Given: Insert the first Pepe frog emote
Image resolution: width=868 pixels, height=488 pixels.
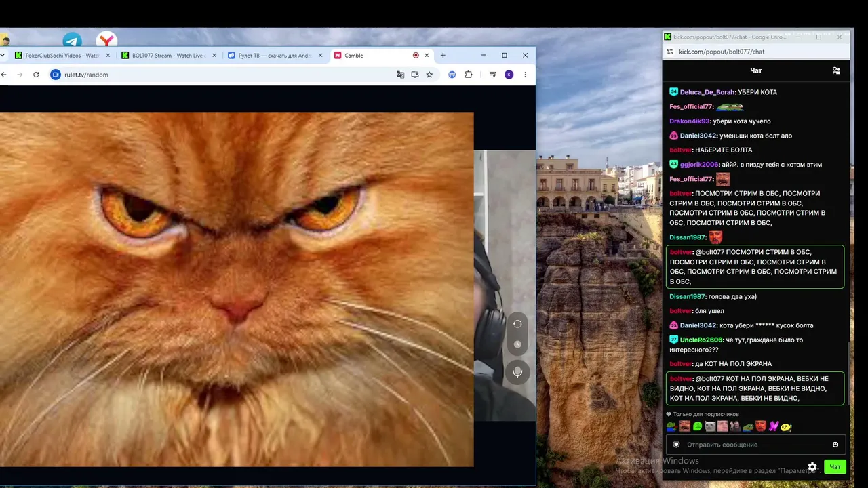Looking at the screenshot, I should point(671,427).
